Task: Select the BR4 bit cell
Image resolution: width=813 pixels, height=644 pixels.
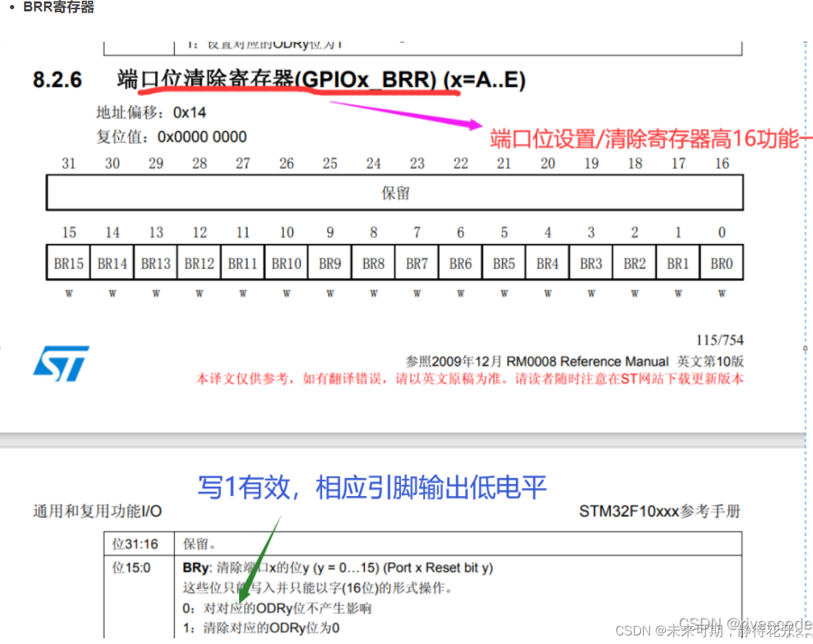Action: [x=548, y=263]
